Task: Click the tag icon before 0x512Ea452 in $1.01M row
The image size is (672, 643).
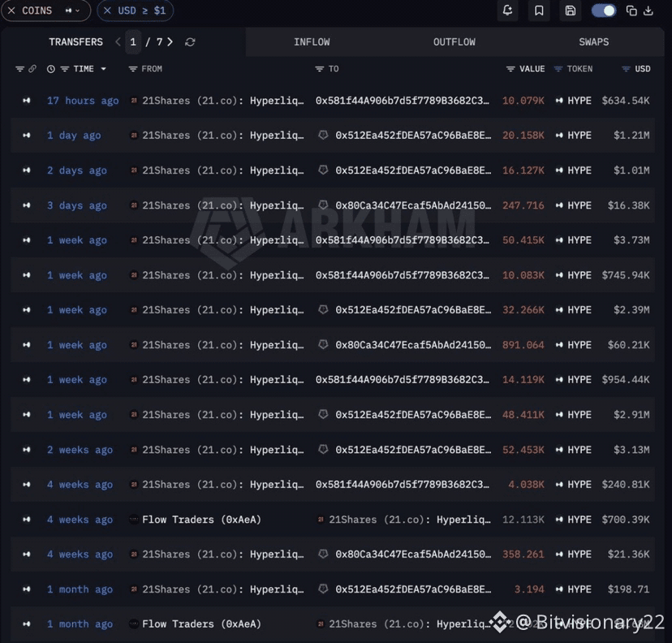Action: click(324, 170)
